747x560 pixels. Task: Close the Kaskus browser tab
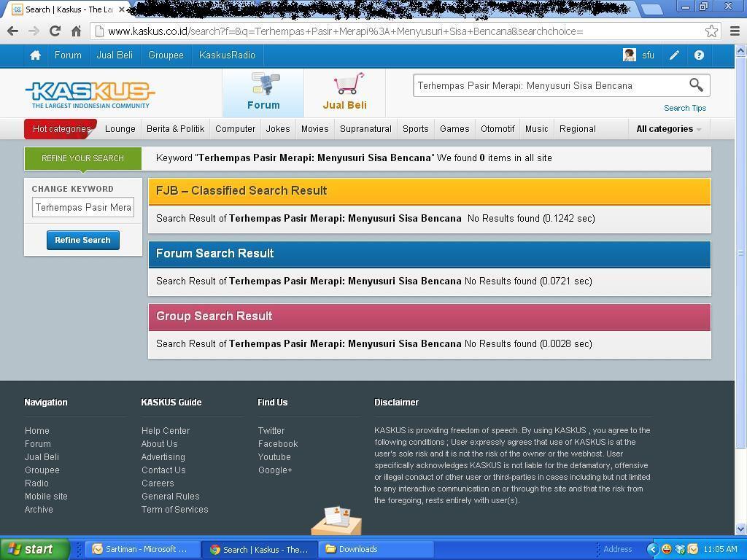122,9
